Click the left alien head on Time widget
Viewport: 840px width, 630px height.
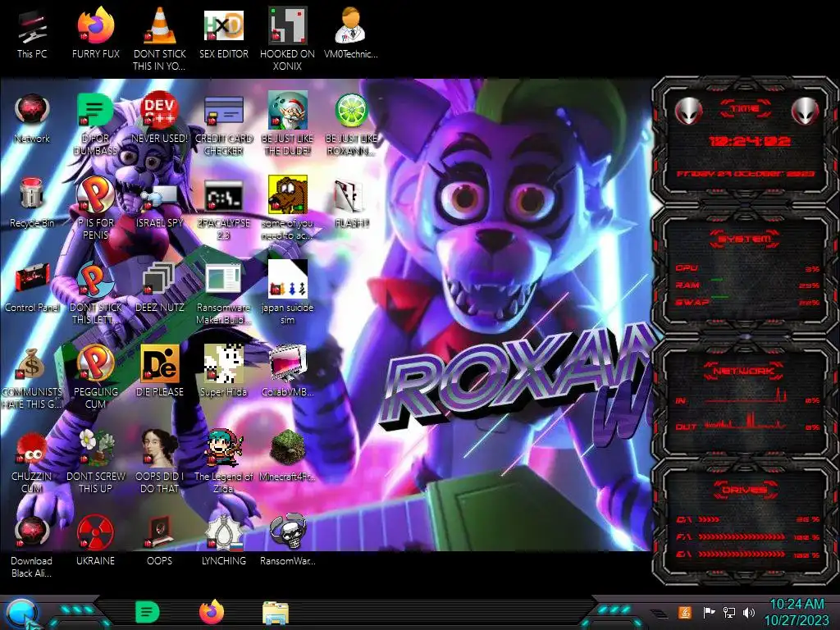[x=688, y=111]
